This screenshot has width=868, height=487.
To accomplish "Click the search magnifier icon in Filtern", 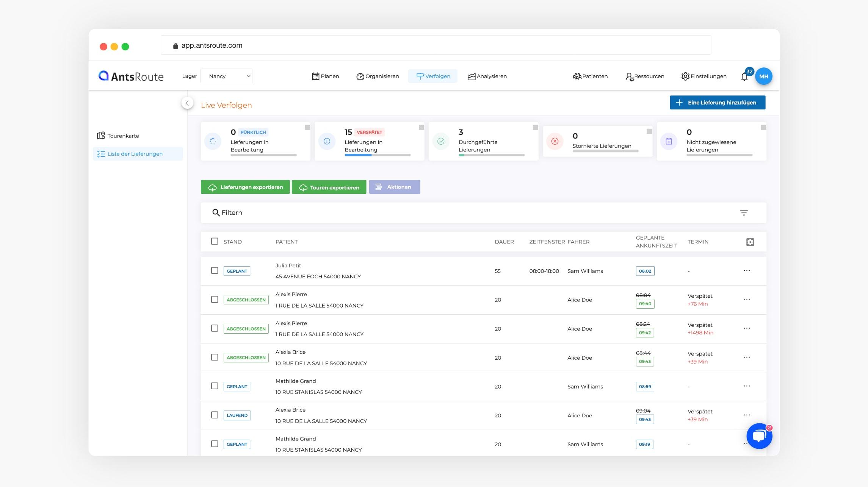I will 216,213.
